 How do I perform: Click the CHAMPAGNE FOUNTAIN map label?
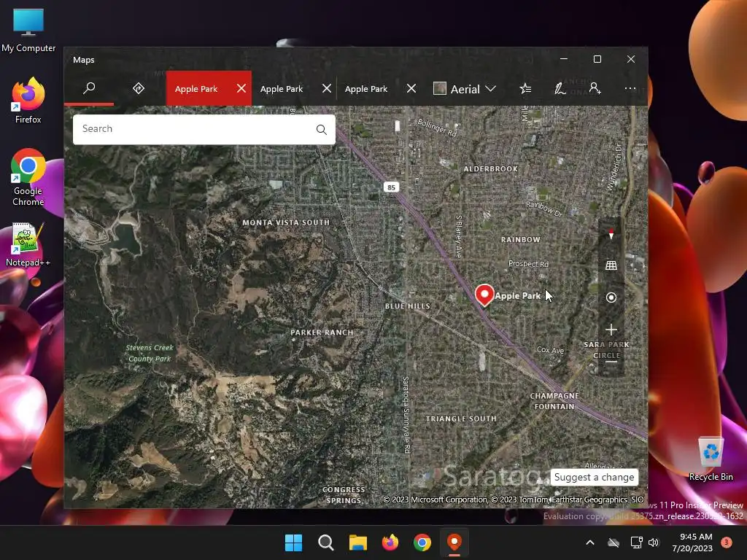554,401
